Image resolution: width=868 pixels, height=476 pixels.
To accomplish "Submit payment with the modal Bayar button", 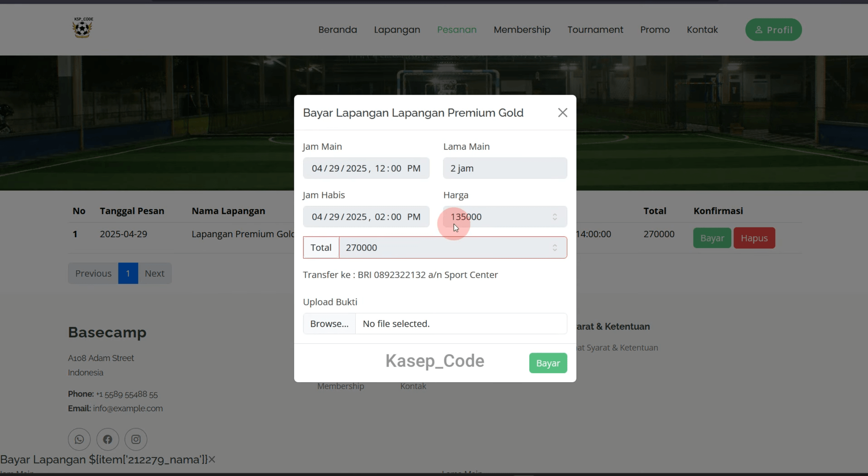I will pyautogui.click(x=548, y=363).
